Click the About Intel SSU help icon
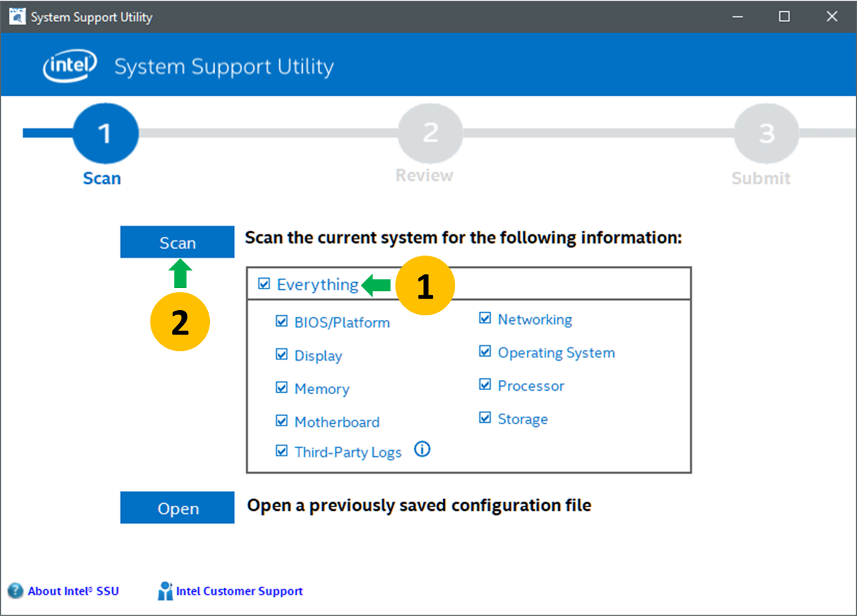This screenshot has height=616, width=857. tap(15, 591)
